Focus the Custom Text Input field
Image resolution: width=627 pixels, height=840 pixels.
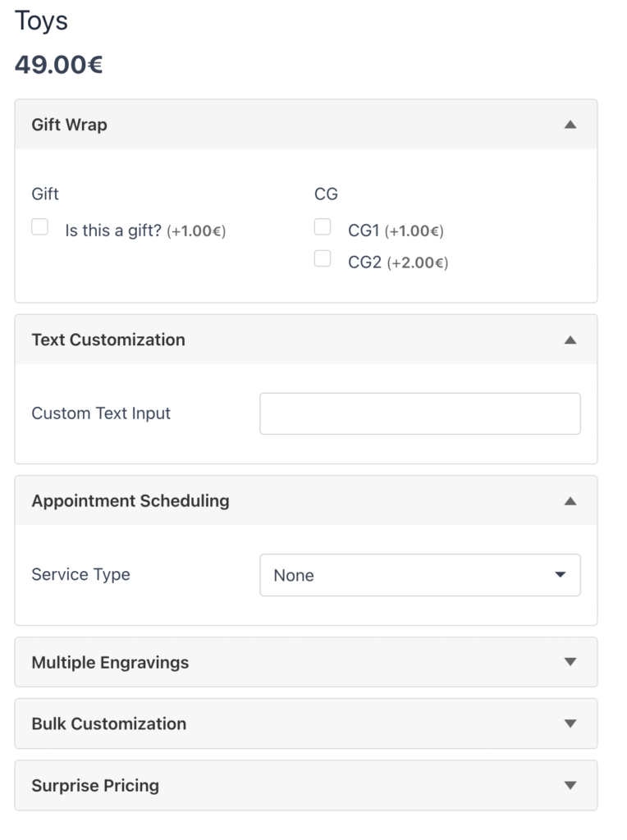pos(419,413)
